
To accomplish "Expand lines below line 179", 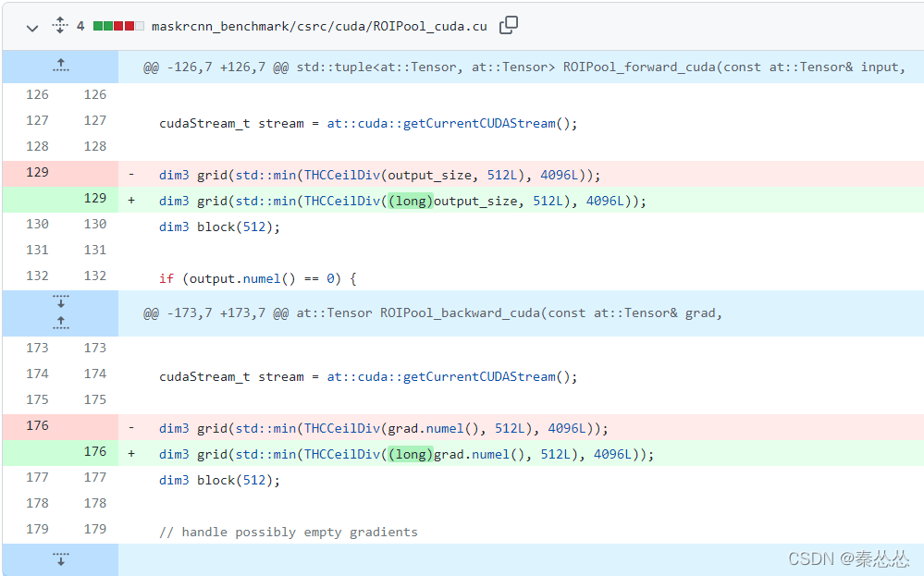I will coord(61,559).
